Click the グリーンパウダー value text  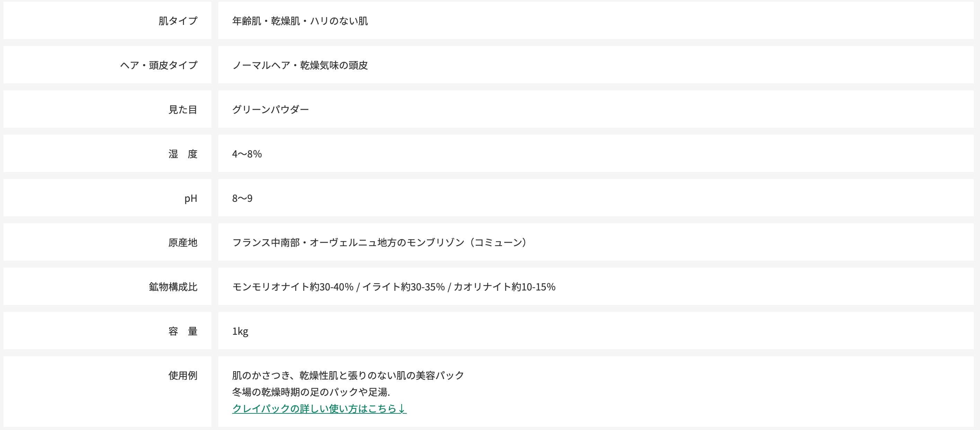pos(271,109)
